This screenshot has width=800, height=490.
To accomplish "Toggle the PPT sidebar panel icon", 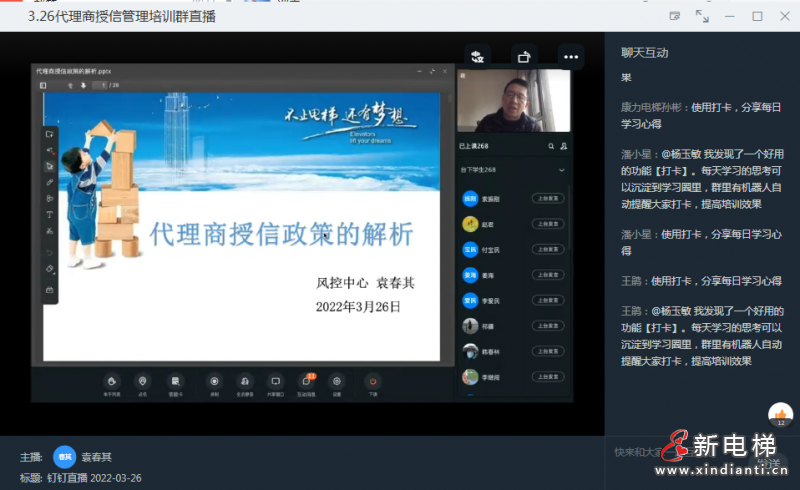I will pyautogui.click(x=43, y=86).
